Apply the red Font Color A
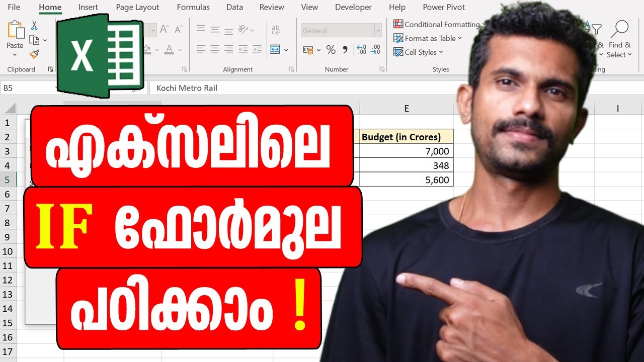 pyautogui.click(x=169, y=49)
